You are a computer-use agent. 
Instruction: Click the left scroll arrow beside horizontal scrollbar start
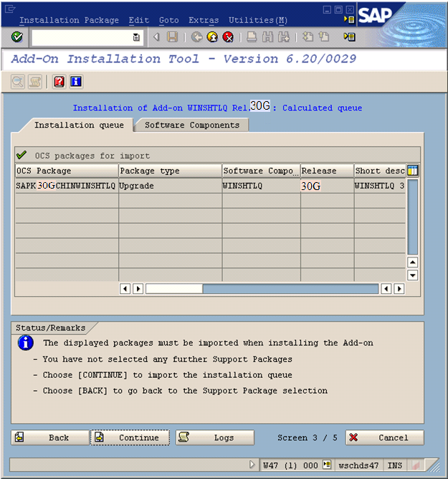pyautogui.click(x=125, y=289)
